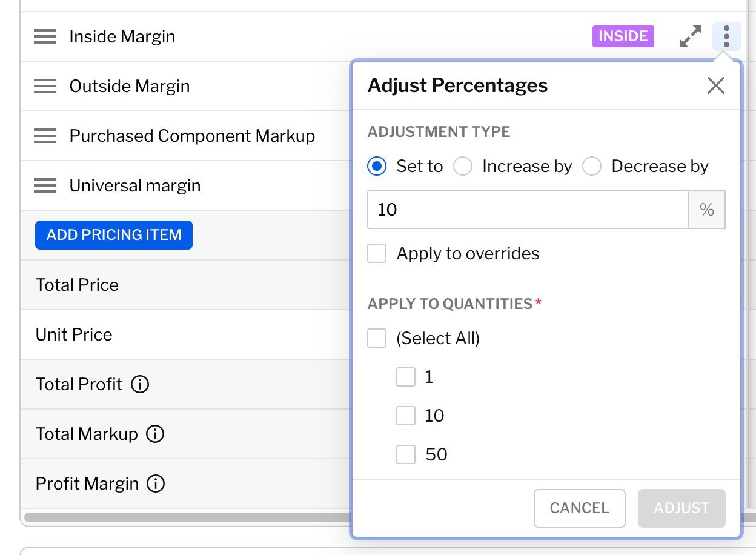
Task: Click the Profit Margin info icon
Action: coord(156,484)
